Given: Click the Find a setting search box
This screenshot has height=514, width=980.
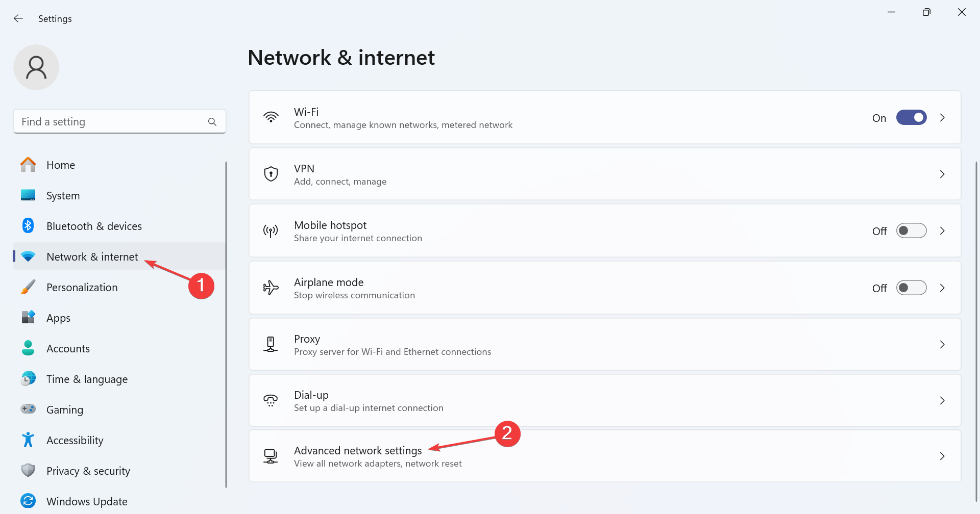Looking at the screenshot, I should click(x=119, y=121).
